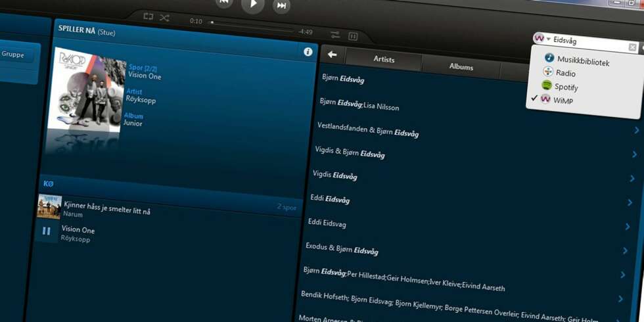Click the large play button
The width and height of the screenshot is (644, 322).
point(252,4)
